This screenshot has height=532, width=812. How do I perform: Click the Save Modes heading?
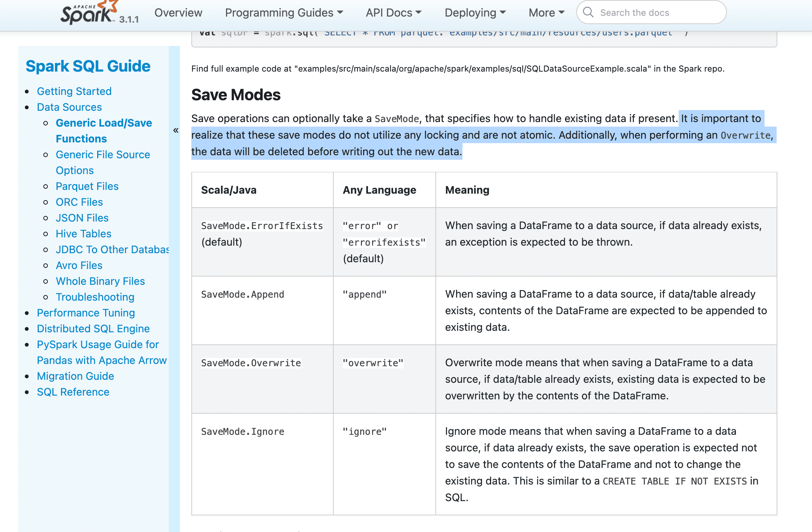pos(236,95)
